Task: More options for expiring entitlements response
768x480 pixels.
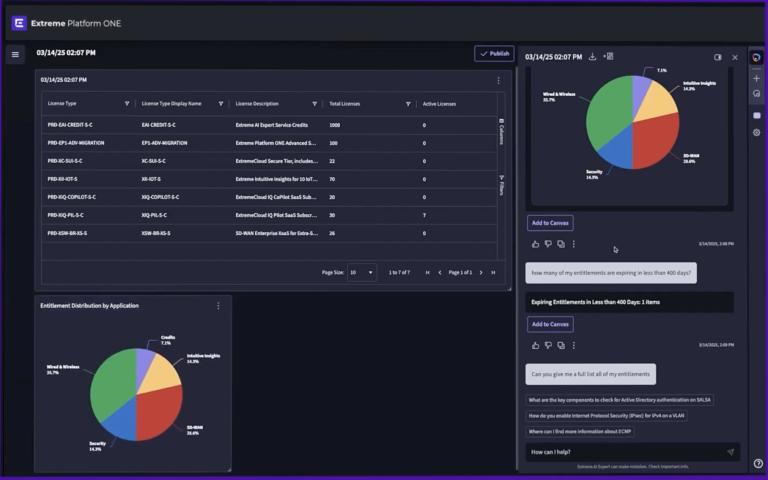Action: [x=574, y=345]
